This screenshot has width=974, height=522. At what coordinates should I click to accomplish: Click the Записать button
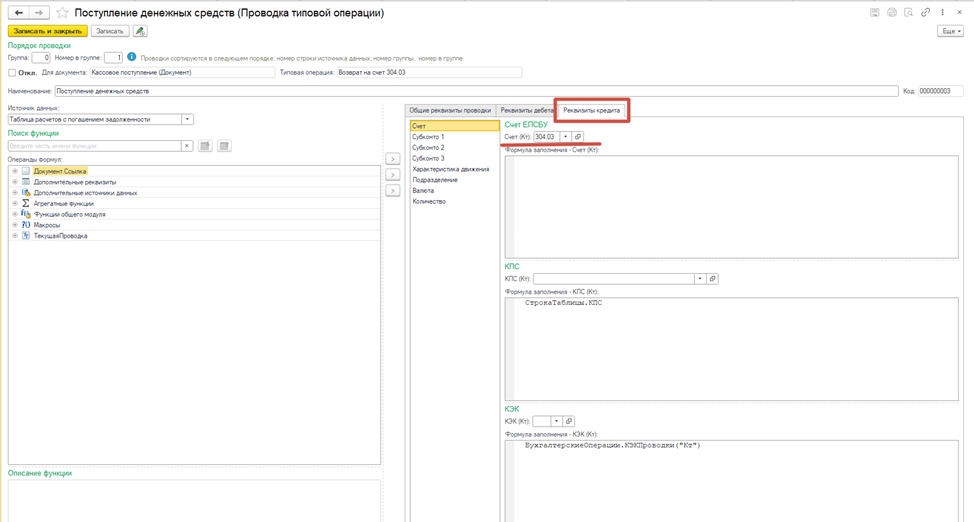[110, 31]
